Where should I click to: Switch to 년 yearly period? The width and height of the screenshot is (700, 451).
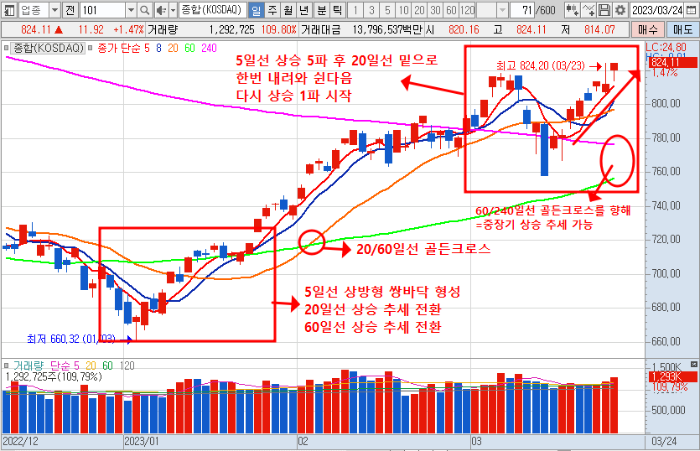point(304,10)
